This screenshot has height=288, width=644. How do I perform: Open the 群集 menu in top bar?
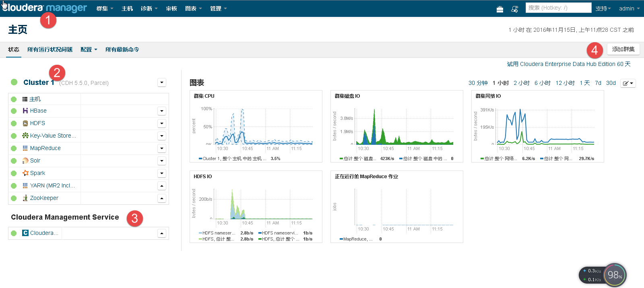point(105,8)
